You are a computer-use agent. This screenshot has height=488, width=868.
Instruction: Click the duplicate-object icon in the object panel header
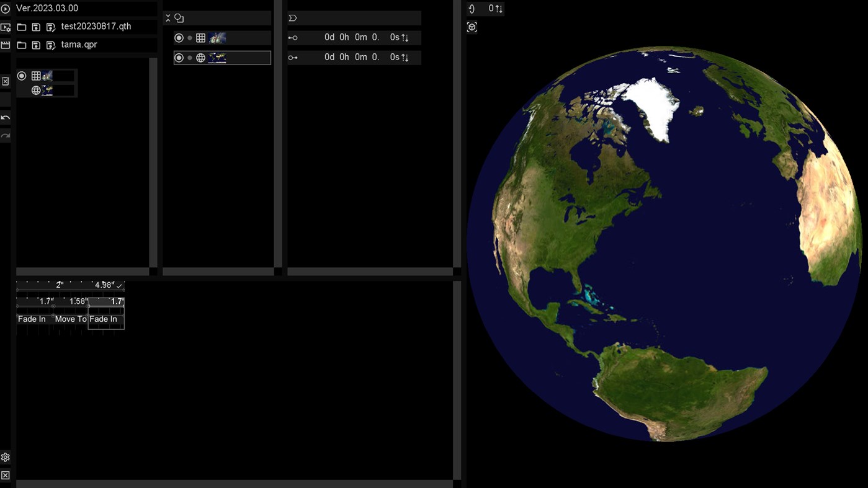(x=179, y=17)
